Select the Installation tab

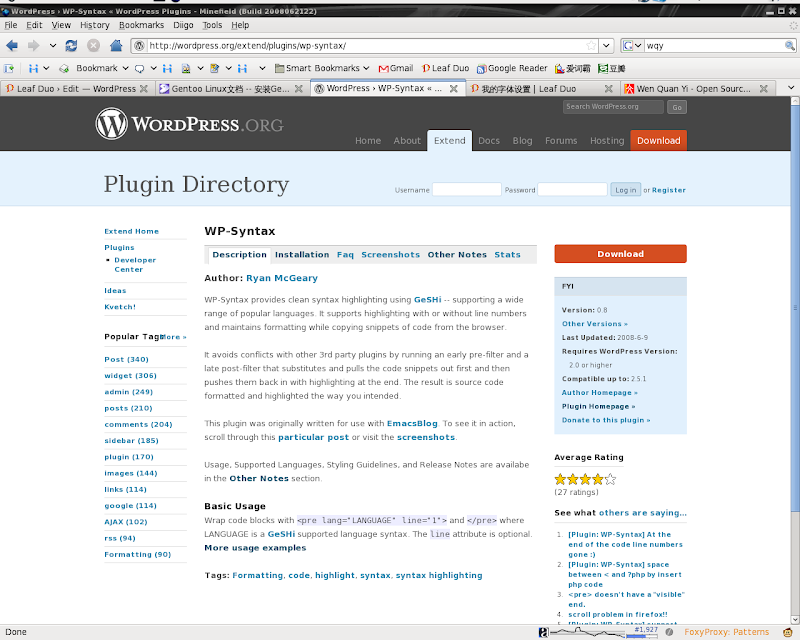coord(302,255)
